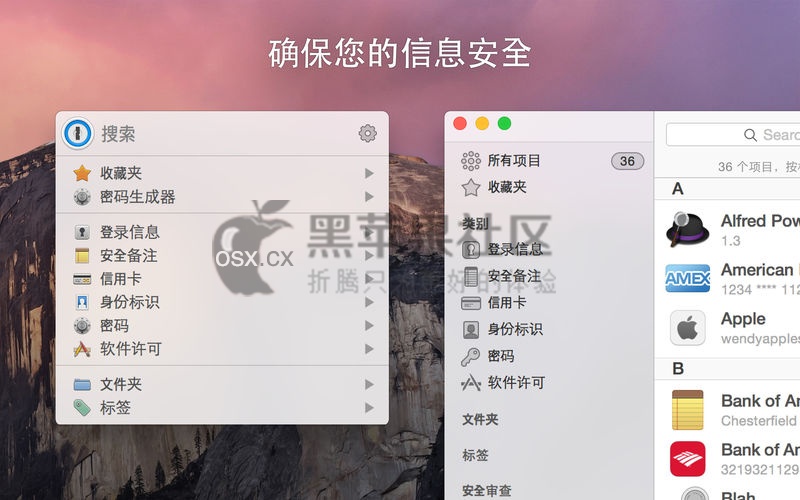Expand the 密码生成器 submenu arrow
Viewport: 800px width, 500px height.
pyautogui.click(x=369, y=197)
